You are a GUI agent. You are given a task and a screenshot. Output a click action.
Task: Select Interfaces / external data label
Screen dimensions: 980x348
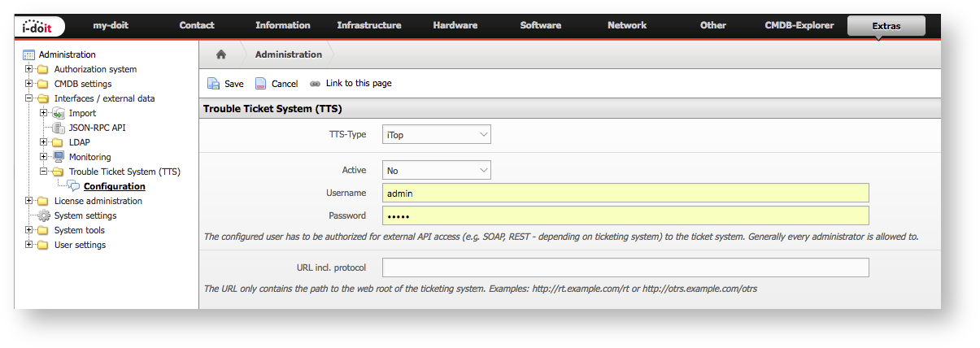tap(104, 98)
